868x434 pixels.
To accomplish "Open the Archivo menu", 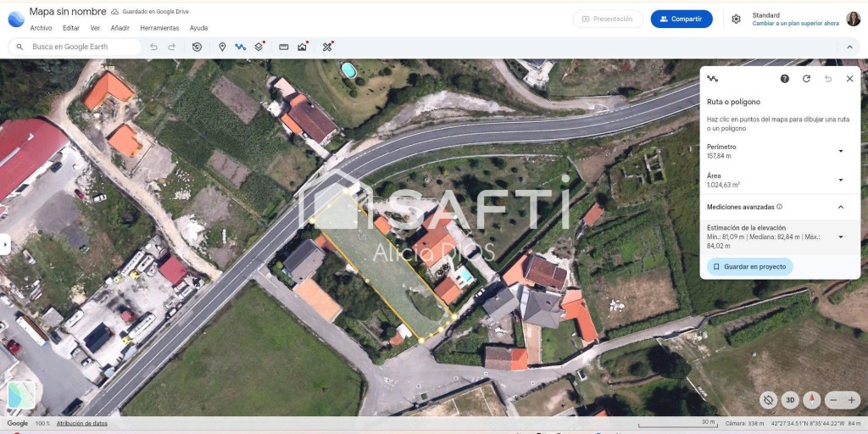I will point(41,28).
